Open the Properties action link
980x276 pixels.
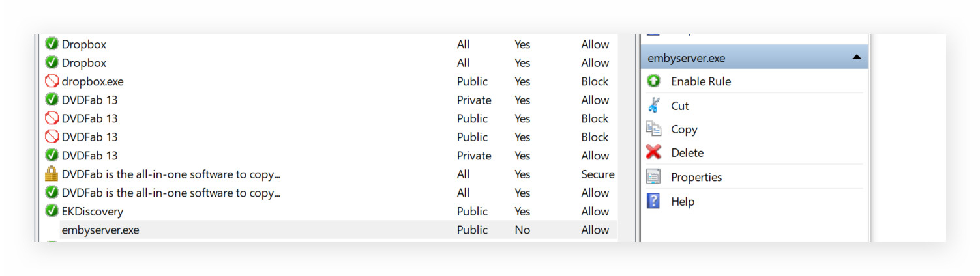tap(696, 177)
